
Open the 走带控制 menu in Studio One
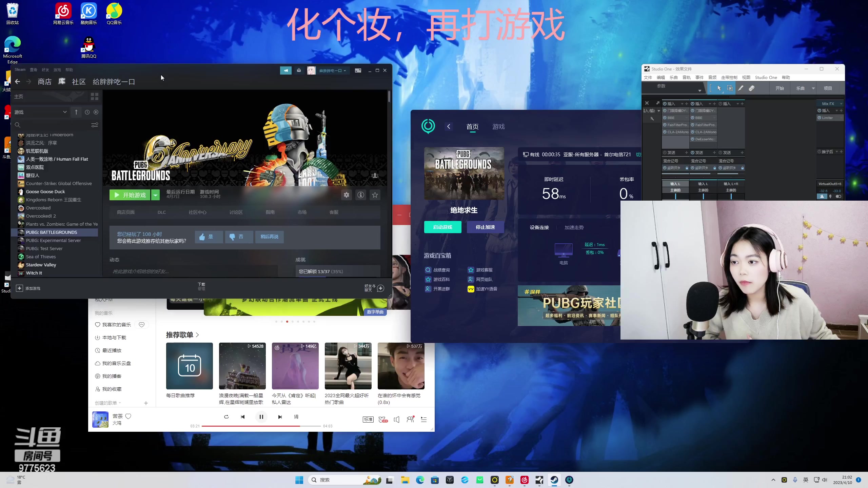coord(729,78)
